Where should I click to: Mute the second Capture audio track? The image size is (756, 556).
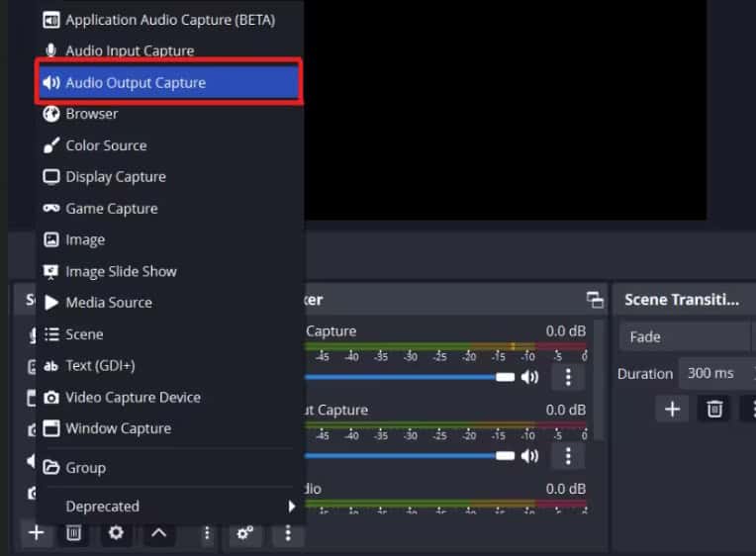point(529,456)
